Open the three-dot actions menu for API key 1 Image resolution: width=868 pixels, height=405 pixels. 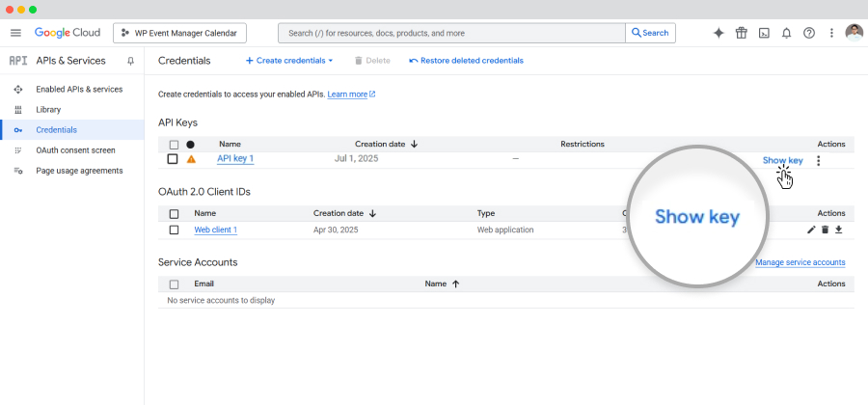point(819,161)
